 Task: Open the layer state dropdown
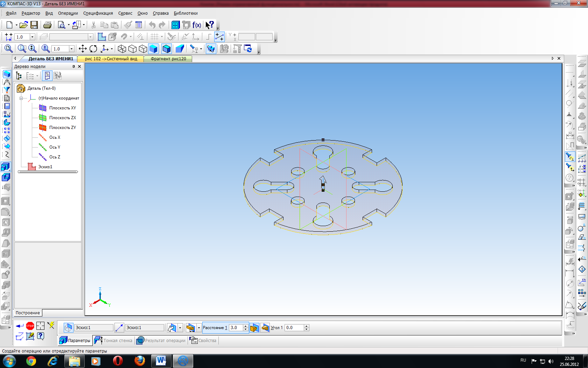(90, 37)
